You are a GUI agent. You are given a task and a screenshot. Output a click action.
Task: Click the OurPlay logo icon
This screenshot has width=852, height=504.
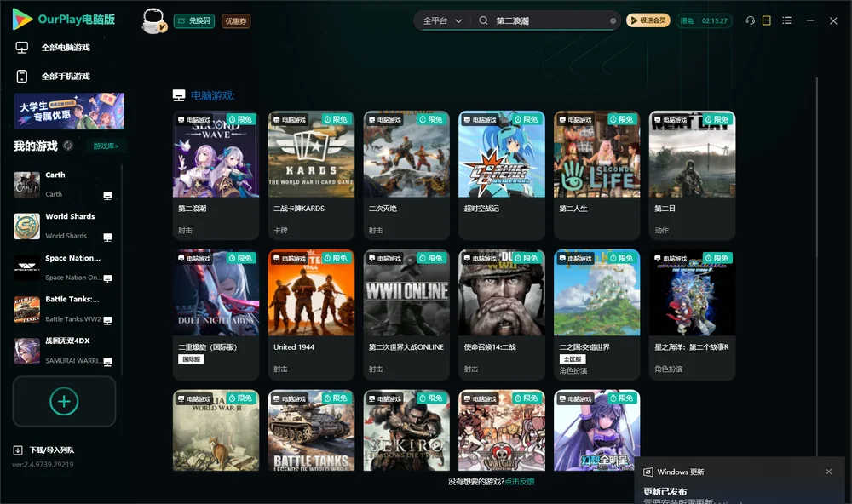pyautogui.click(x=22, y=19)
